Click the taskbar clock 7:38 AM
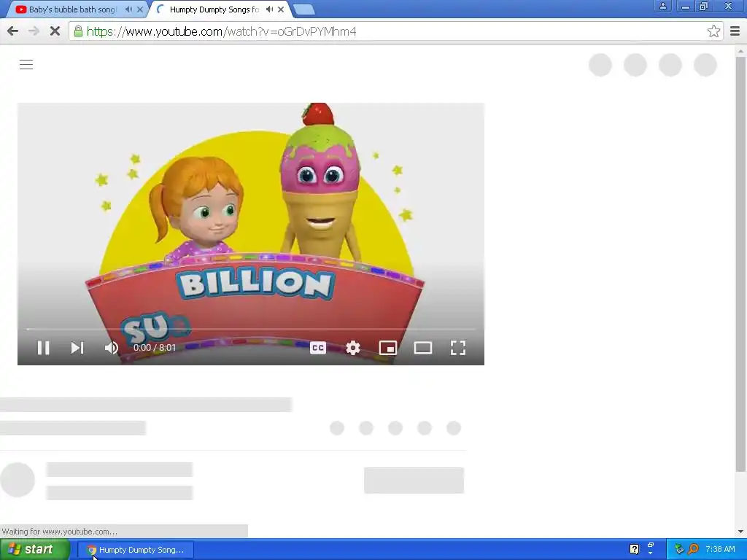The height and width of the screenshot is (560, 747). 720,549
